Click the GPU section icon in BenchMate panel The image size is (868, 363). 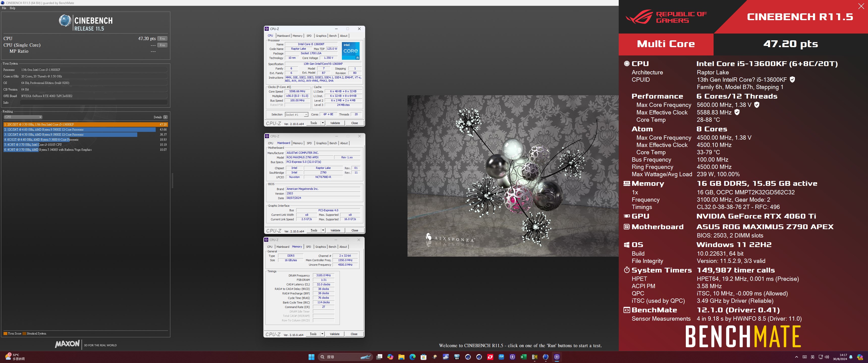click(x=627, y=216)
